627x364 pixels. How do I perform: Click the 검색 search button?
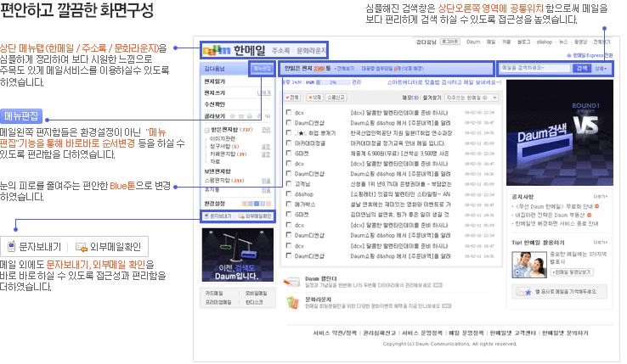point(582,69)
